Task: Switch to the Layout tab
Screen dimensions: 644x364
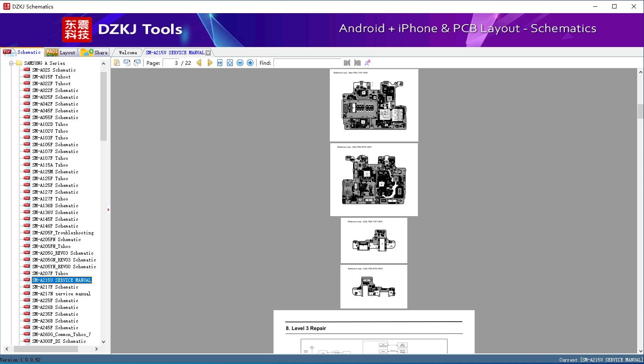Action: pyautogui.click(x=61, y=53)
